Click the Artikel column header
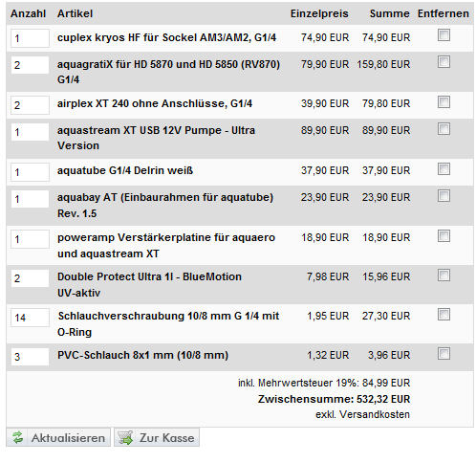 [x=75, y=13]
